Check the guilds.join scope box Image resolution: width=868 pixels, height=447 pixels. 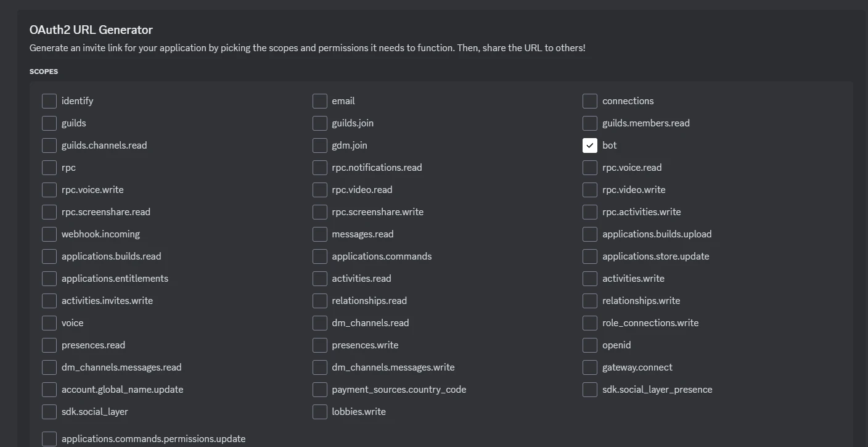tap(320, 123)
